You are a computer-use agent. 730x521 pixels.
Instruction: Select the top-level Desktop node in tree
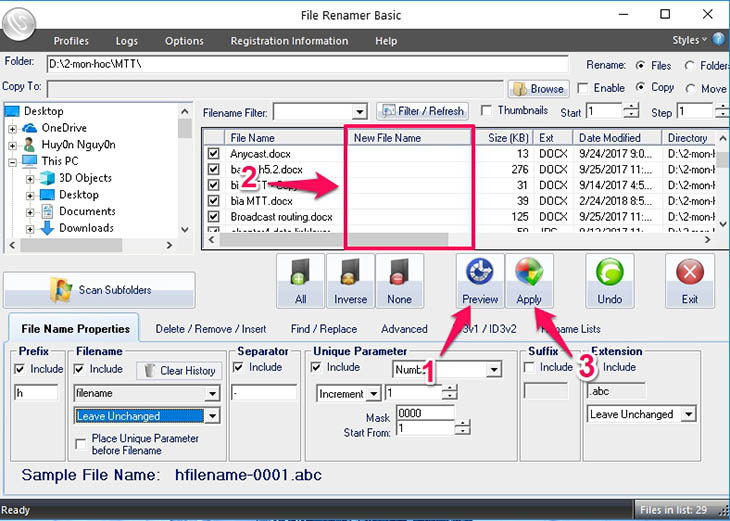coord(43,111)
